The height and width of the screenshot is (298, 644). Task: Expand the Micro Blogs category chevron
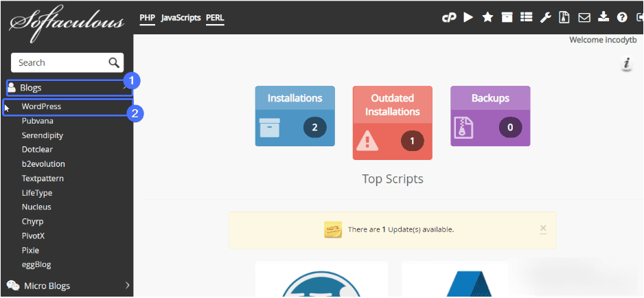click(x=127, y=285)
